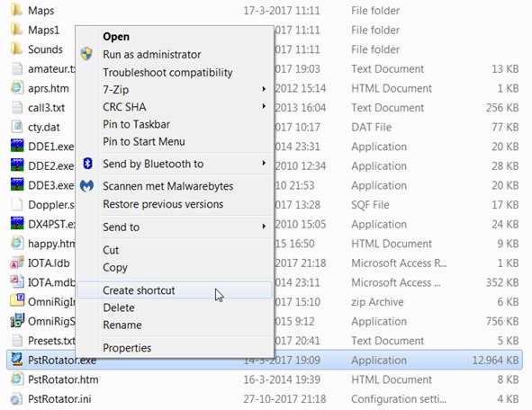Click the Run as administrator shield icon
Viewport: 532px width, 410px height.
tap(86, 54)
